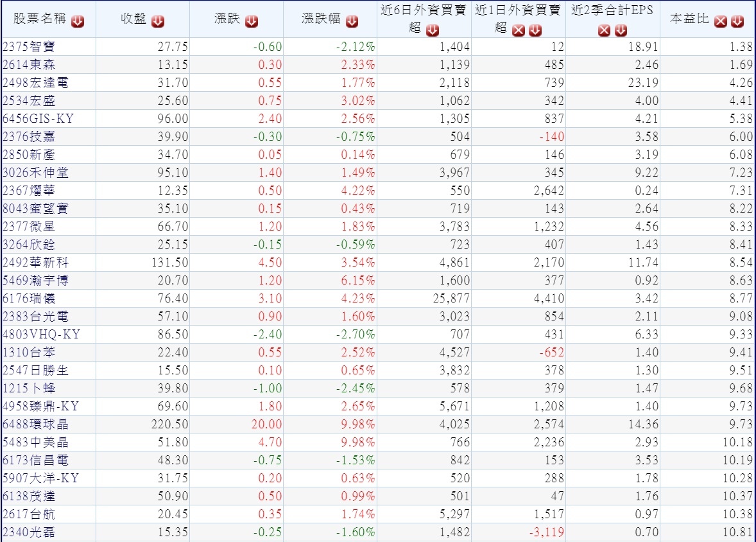Select P/E ratio 1.38 for 智寶

click(x=741, y=47)
